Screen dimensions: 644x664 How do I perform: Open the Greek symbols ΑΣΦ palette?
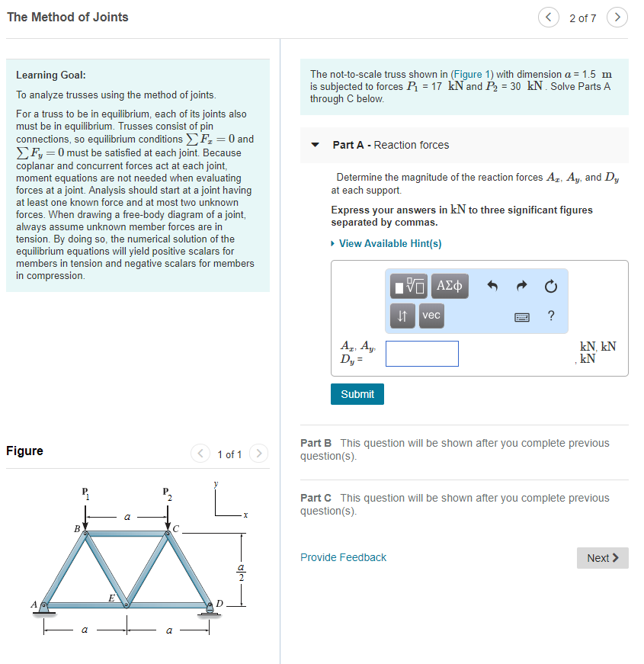click(450, 286)
